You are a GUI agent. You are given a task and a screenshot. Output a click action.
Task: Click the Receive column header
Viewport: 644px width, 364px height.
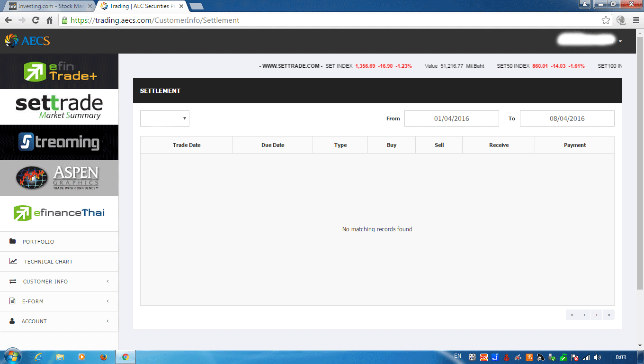point(499,145)
